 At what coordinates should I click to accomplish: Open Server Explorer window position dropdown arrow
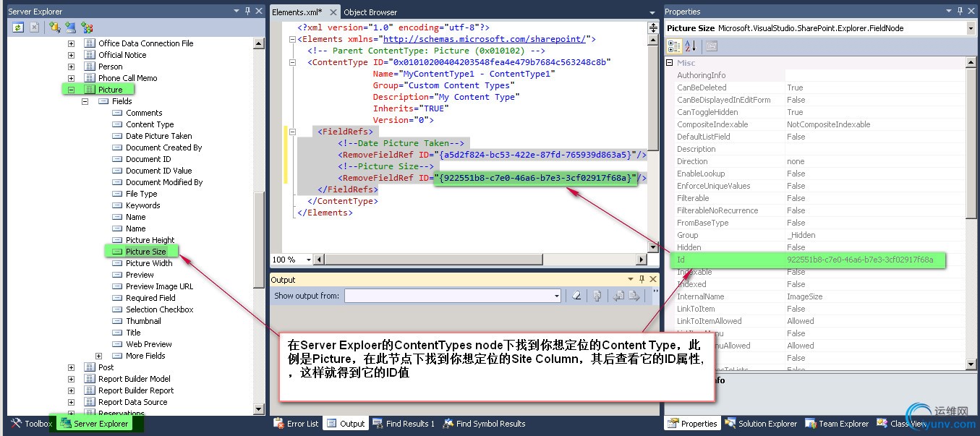(x=237, y=11)
